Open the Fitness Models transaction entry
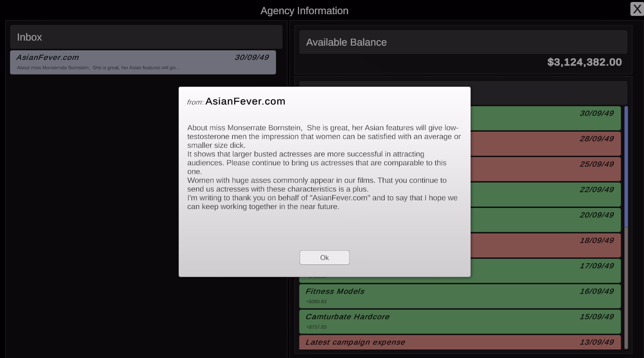 tap(460, 296)
